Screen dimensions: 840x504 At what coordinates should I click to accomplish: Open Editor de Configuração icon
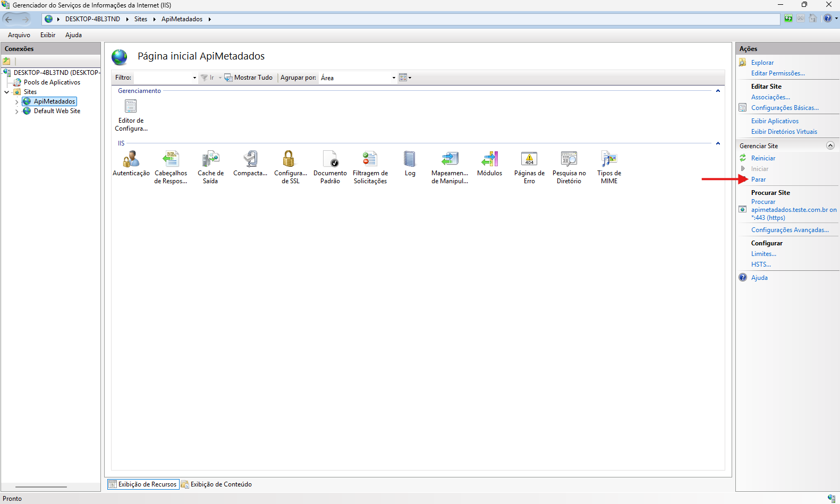[x=131, y=106]
